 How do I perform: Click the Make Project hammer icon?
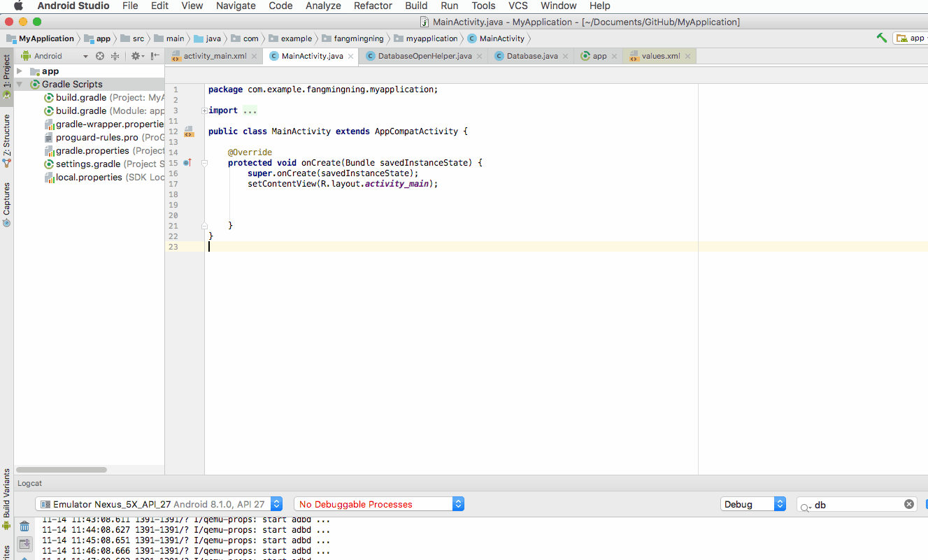881,38
